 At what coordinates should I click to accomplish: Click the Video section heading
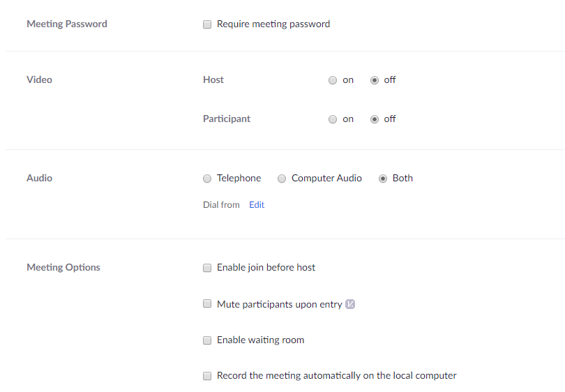click(39, 80)
